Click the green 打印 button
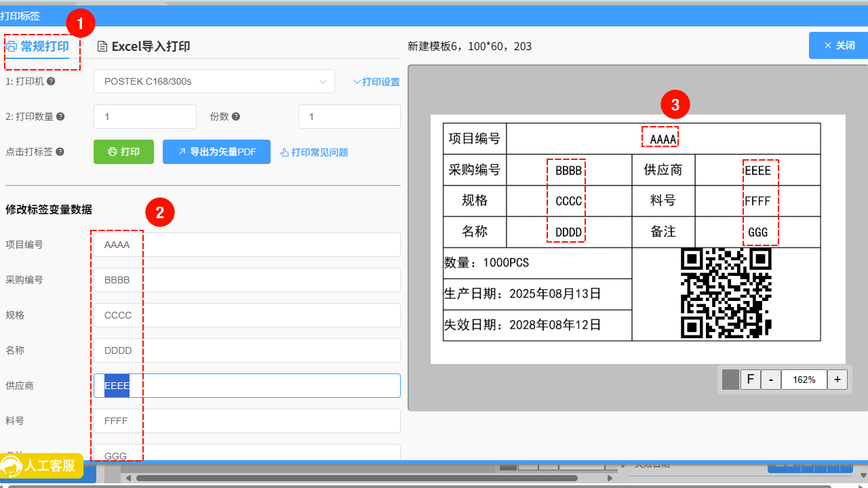 click(123, 152)
